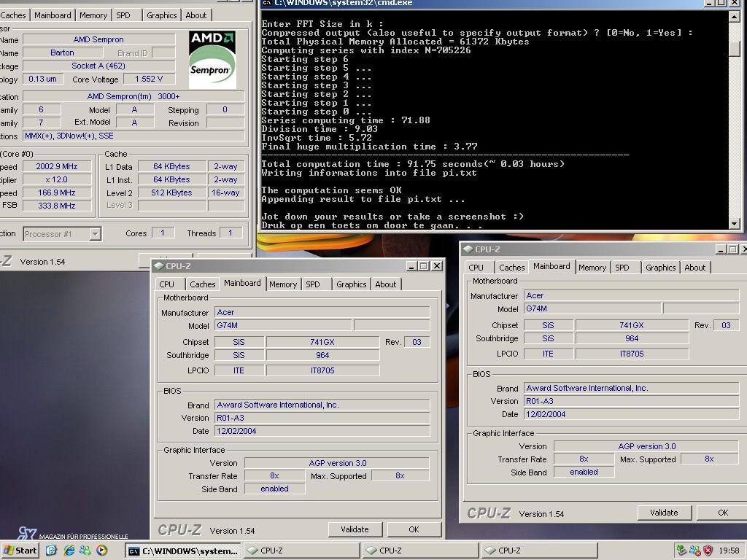The image size is (747, 560).
Task: Open Caches tab in the CPU tab window
Action: [13, 15]
